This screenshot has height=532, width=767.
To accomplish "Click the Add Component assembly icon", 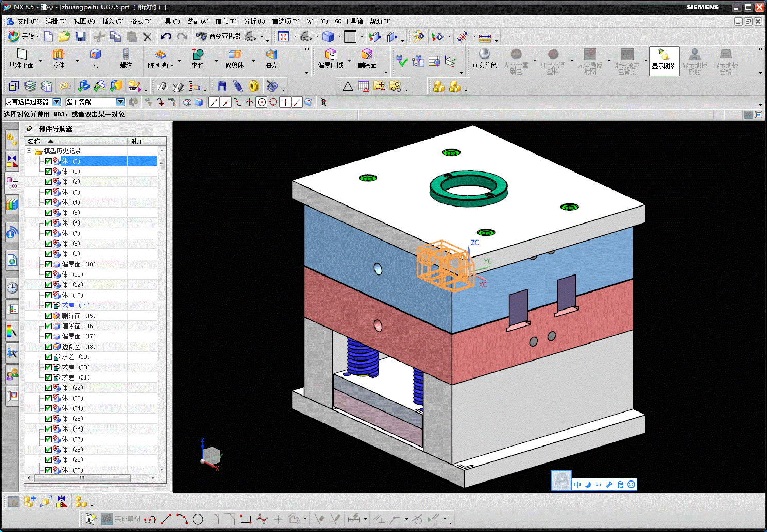I will pyautogui.click(x=29, y=501).
